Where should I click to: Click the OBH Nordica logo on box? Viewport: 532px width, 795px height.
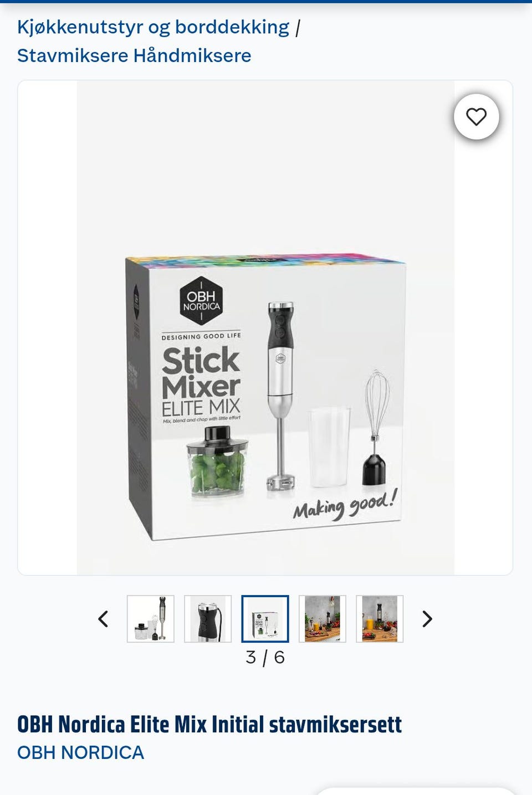click(x=201, y=301)
